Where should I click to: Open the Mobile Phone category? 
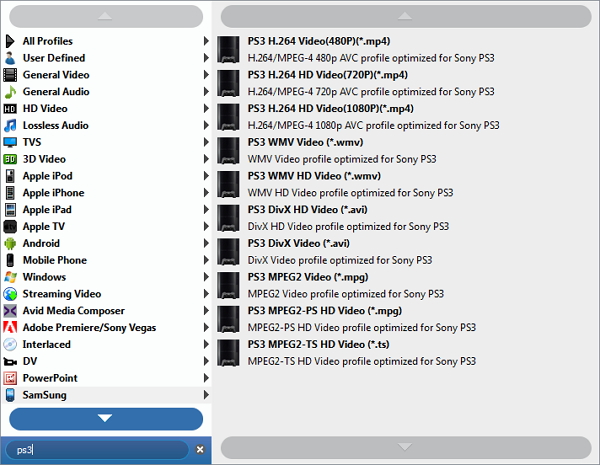[106, 260]
